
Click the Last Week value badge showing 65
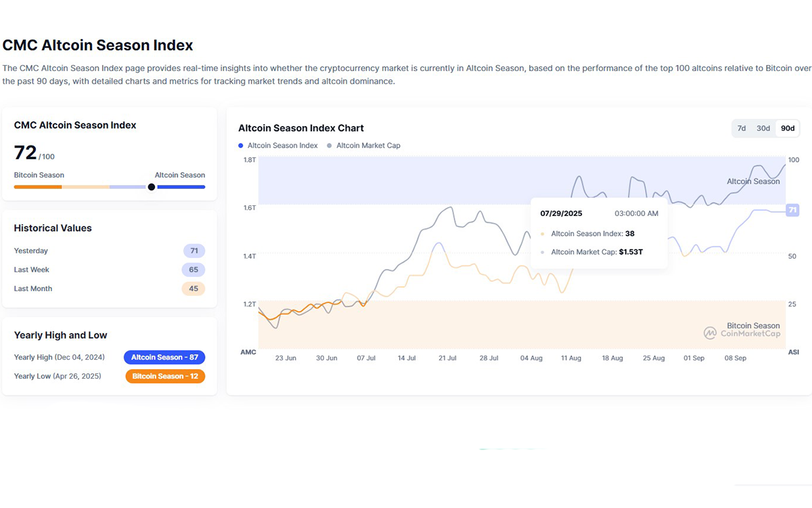[194, 270]
